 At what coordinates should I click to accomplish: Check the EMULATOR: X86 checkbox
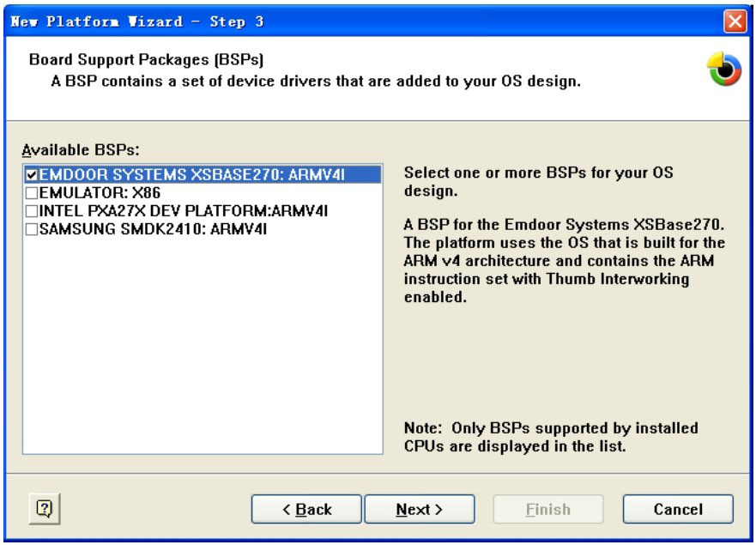[x=32, y=193]
